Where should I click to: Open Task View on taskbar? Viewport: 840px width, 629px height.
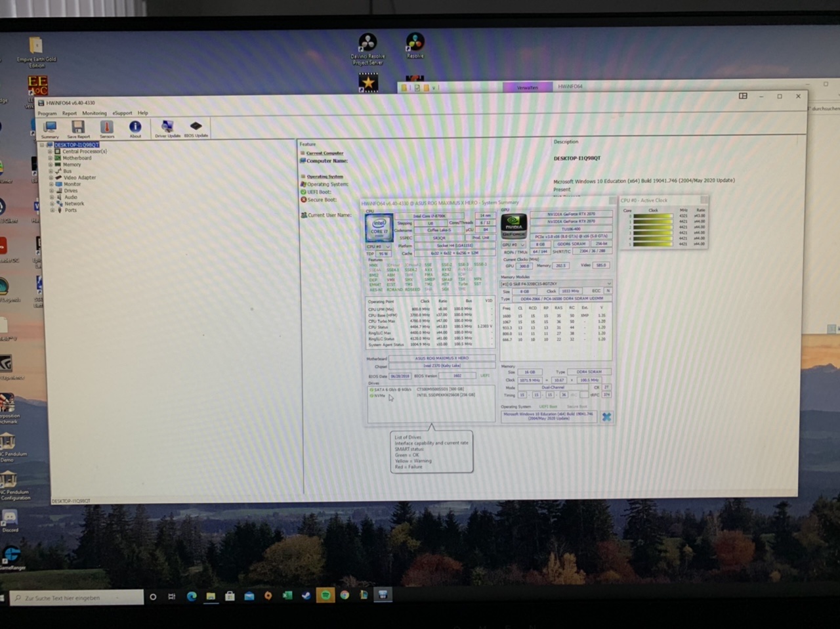172,597
